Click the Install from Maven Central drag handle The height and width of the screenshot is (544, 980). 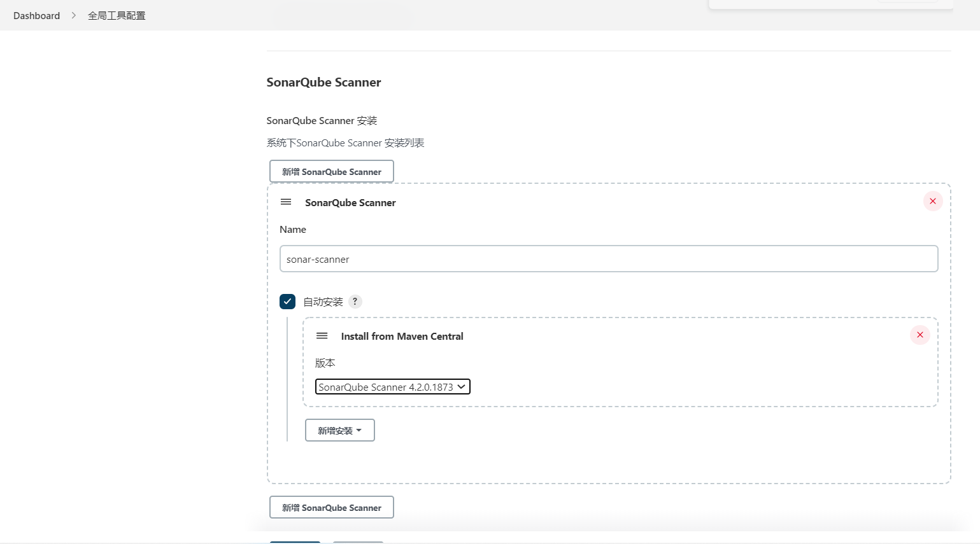tap(322, 335)
